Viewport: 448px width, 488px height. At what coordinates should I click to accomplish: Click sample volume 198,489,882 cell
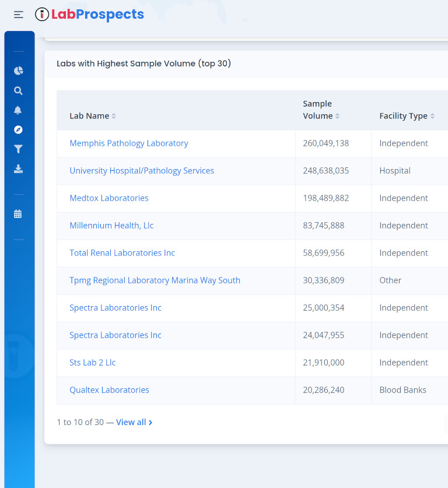[326, 198]
